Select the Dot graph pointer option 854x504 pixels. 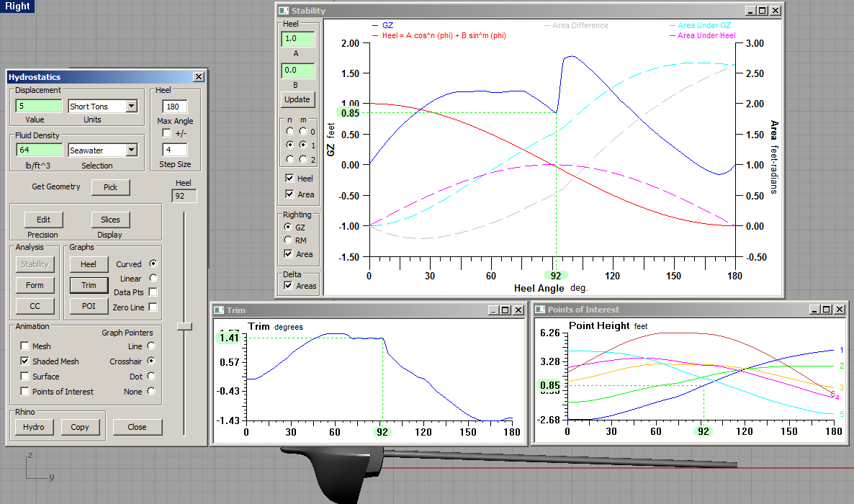pyautogui.click(x=151, y=376)
